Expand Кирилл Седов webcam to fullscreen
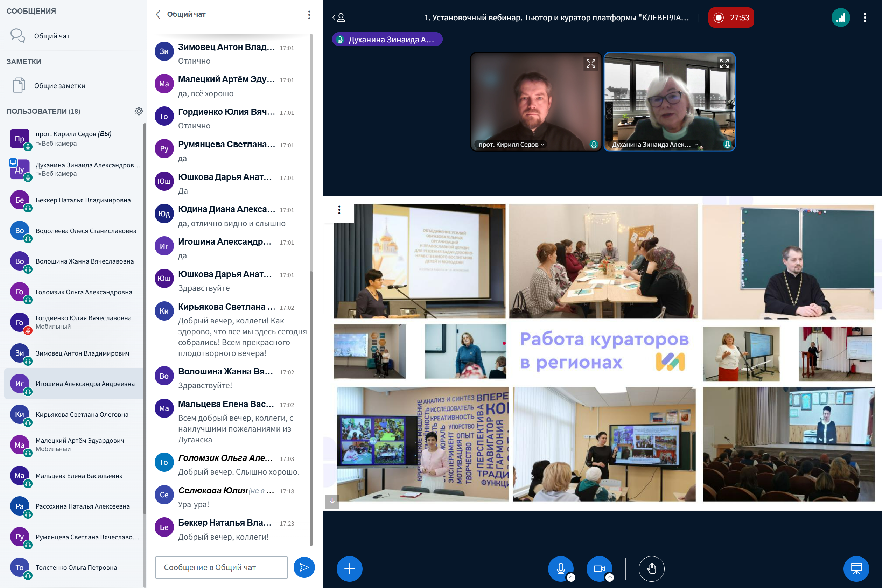Viewport: 882px width, 588px height. point(591,64)
